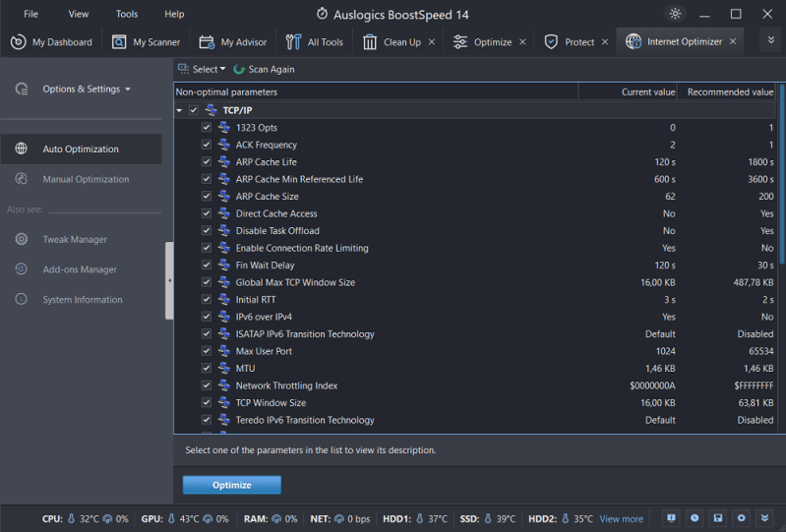
Task: Switch to the Optimize tab
Action: 482,42
